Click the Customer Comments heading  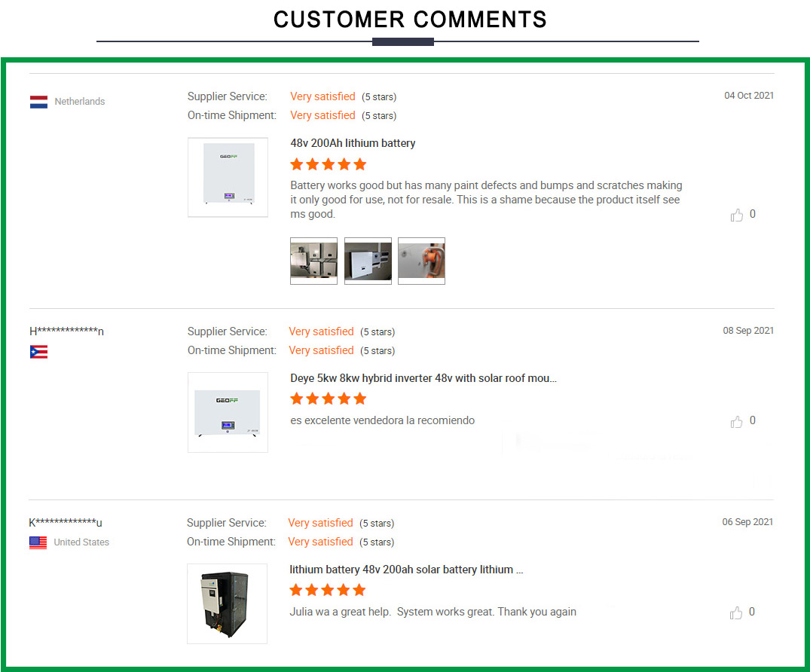tap(410, 20)
